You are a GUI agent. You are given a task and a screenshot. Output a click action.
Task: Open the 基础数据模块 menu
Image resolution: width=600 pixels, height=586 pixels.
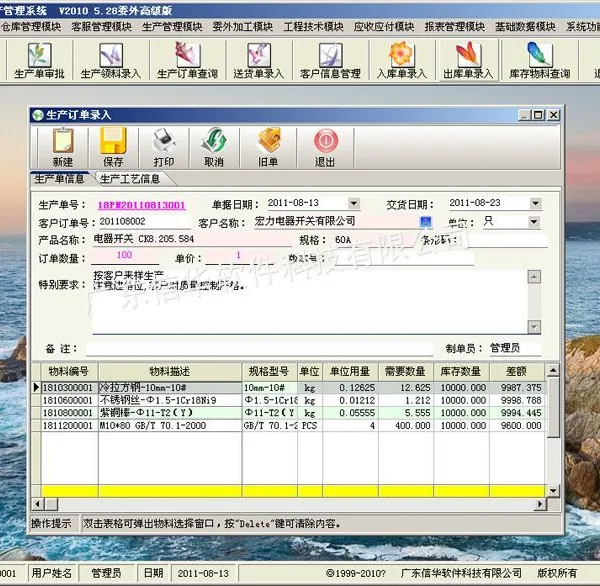coord(525,26)
